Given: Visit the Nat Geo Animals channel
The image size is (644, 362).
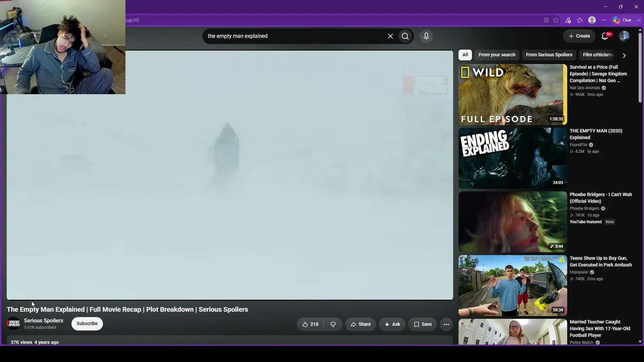Looking at the screenshot, I should [x=585, y=88].
